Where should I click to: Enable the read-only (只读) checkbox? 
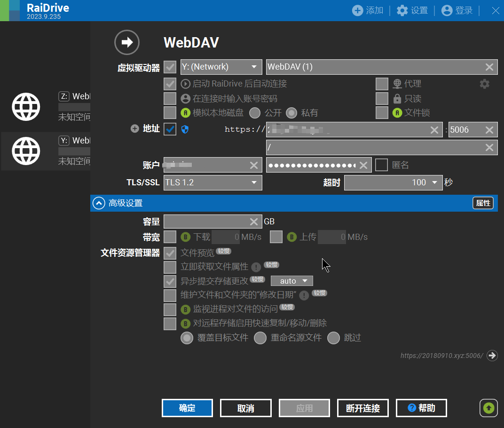(x=382, y=98)
